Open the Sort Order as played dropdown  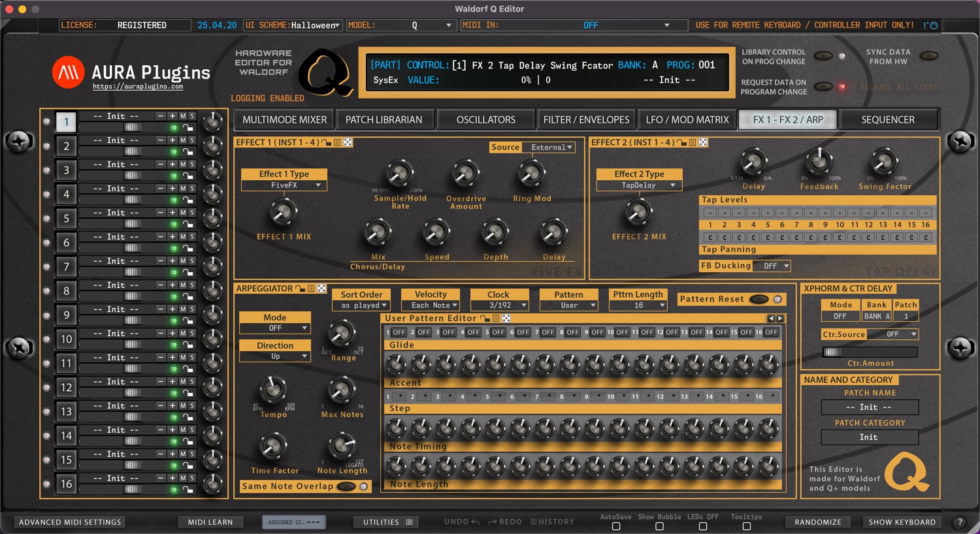pyautogui.click(x=361, y=306)
